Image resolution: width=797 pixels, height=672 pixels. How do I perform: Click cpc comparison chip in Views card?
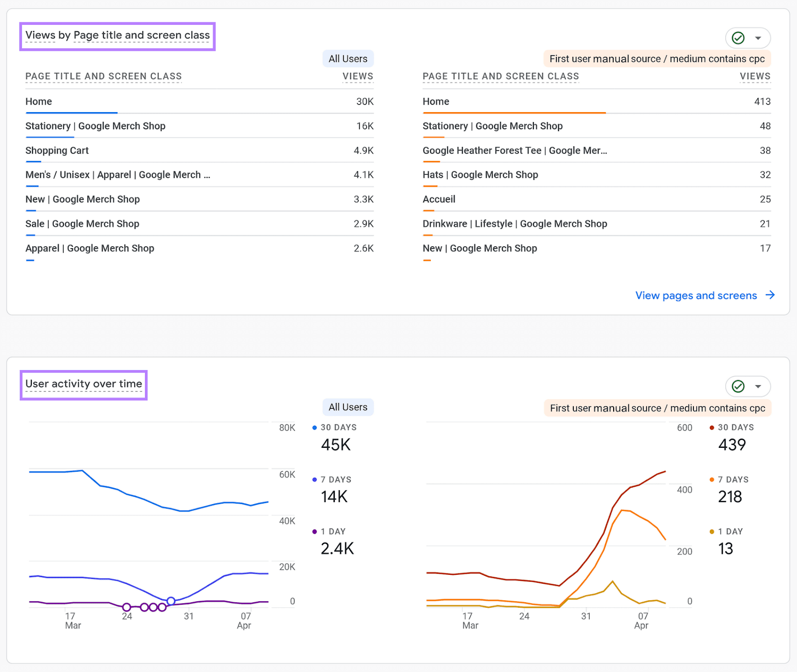click(x=657, y=59)
